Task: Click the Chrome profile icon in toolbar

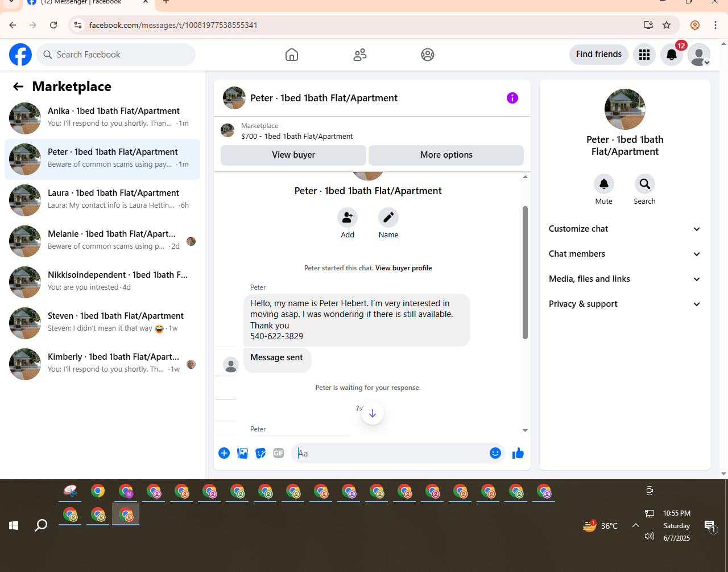Action: click(695, 25)
